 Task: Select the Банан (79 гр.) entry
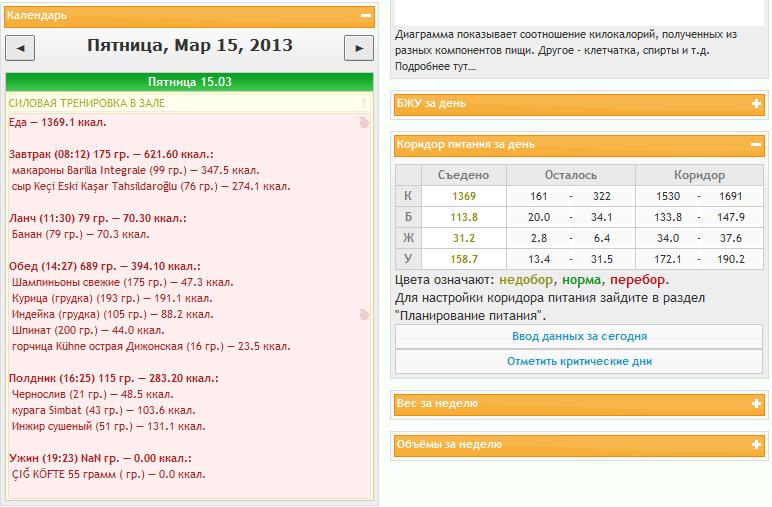tap(80, 234)
